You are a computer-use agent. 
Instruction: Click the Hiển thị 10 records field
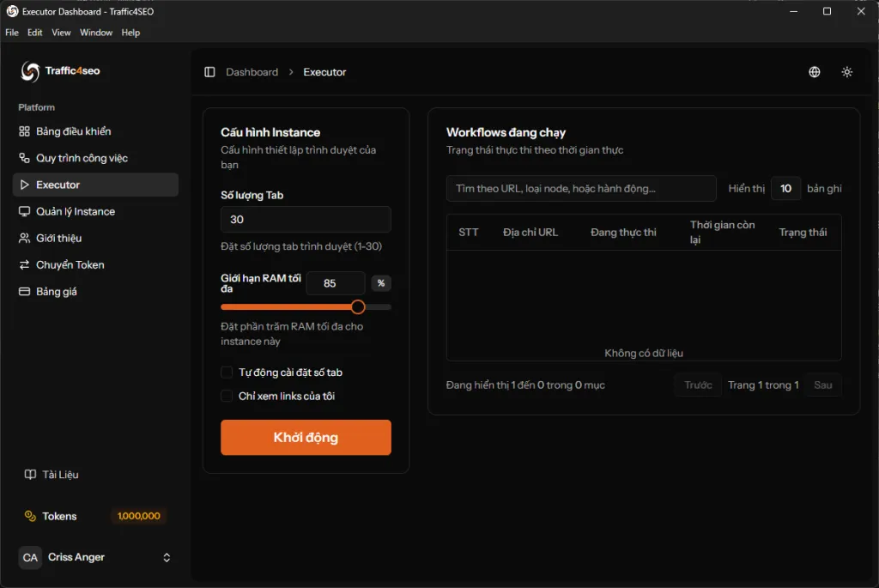tap(786, 188)
